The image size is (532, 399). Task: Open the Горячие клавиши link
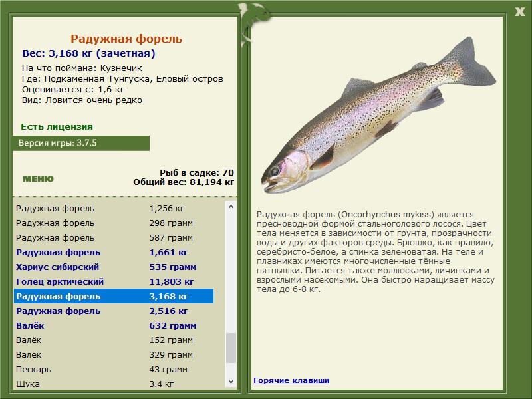[x=291, y=380]
